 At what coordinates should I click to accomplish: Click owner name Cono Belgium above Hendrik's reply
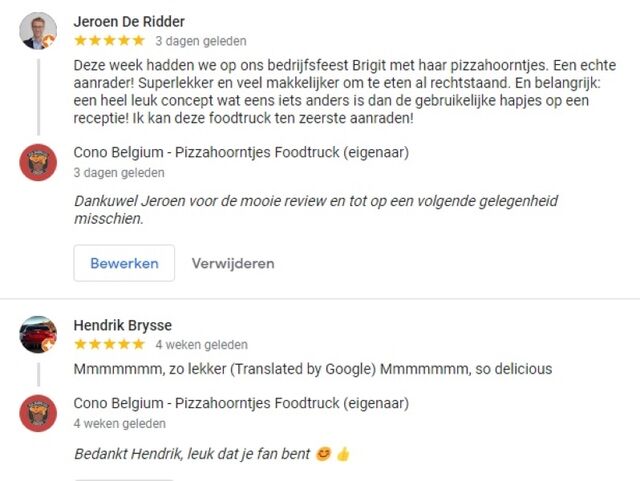coord(241,404)
